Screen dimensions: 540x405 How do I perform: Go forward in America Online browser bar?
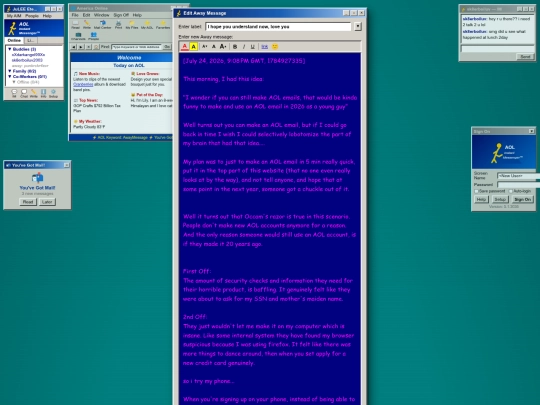(x=81, y=47)
